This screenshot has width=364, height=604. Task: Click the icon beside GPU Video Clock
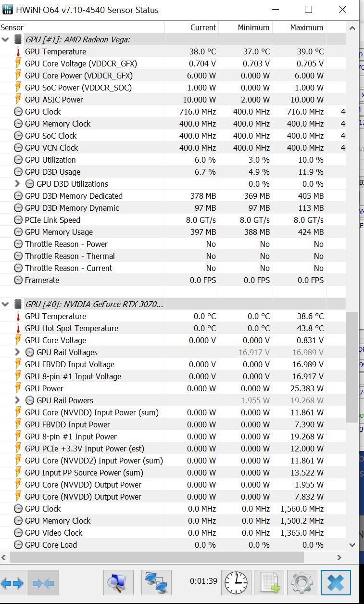[x=18, y=533]
